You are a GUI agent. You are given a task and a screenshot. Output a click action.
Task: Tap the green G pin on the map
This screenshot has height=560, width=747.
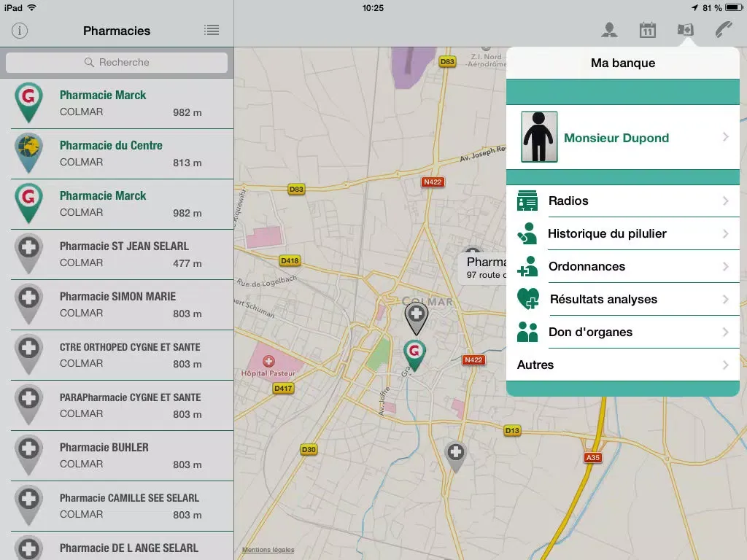[x=414, y=356]
